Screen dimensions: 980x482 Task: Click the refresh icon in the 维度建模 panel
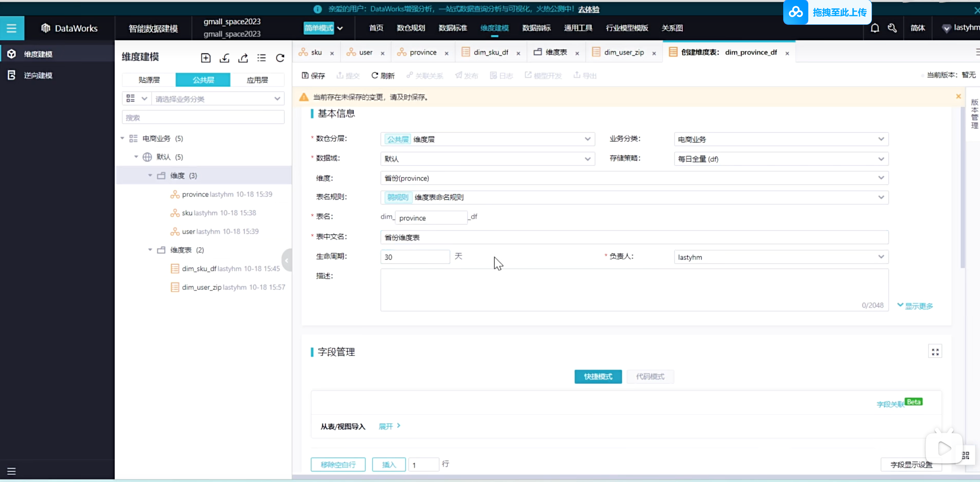pyautogui.click(x=280, y=58)
